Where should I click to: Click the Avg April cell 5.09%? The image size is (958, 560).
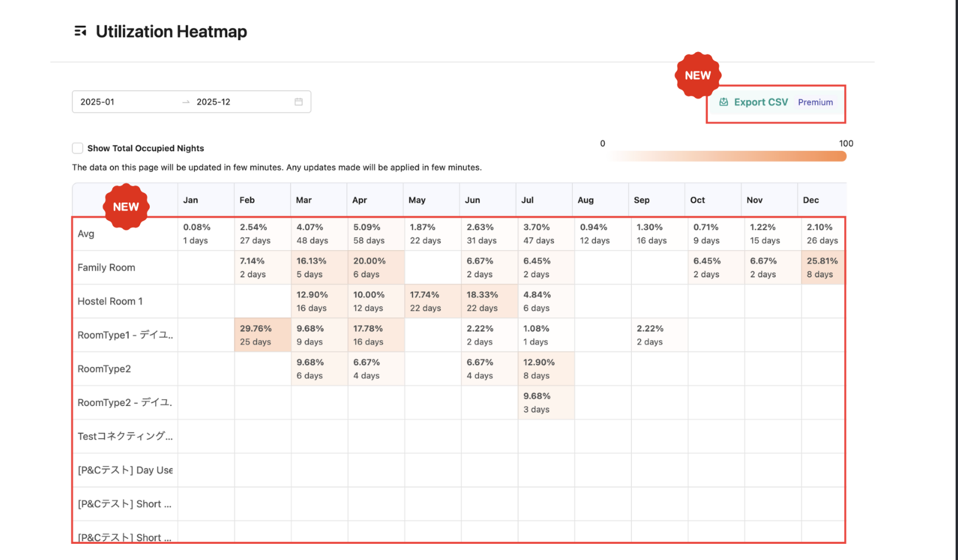376,234
